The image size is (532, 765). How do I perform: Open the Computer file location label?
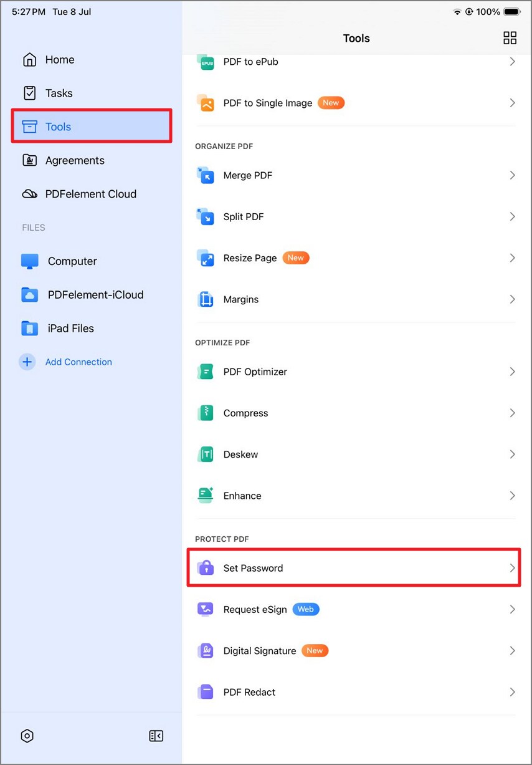tap(72, 261)
